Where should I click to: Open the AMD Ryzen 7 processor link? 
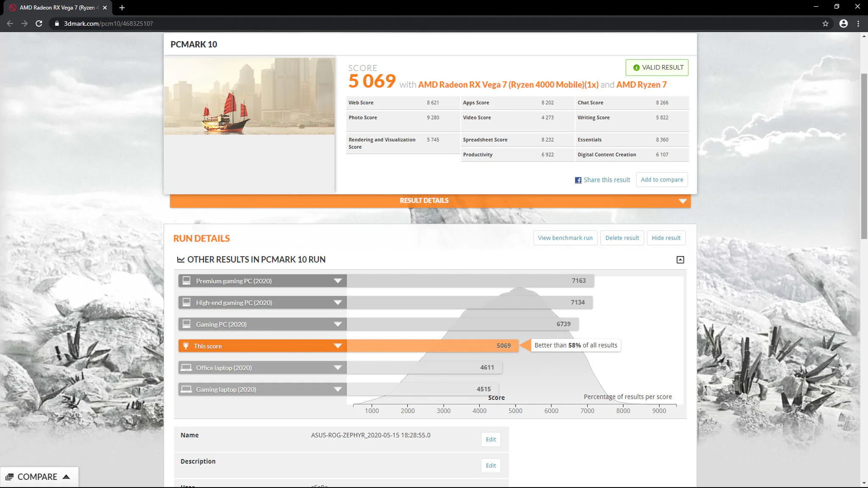(x=642, y=85)
